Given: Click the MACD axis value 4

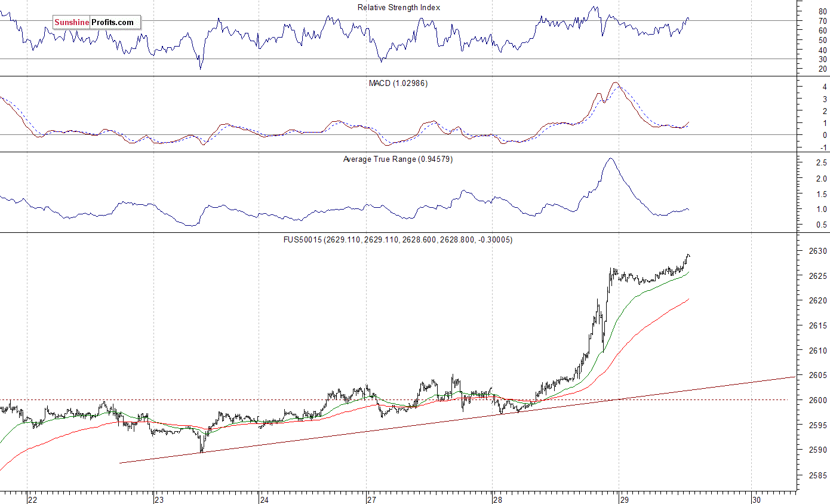Looking at the screenshot, I should 824,87.
